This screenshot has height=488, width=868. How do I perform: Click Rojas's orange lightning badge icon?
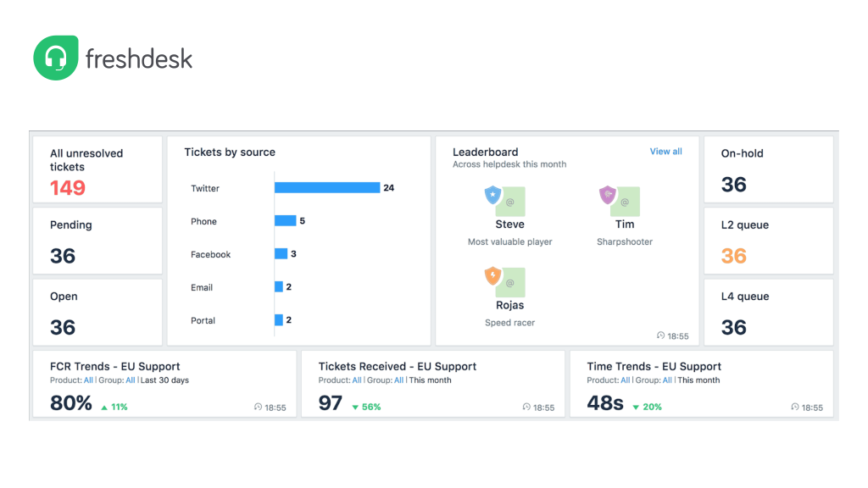click(x=492, y=276)
